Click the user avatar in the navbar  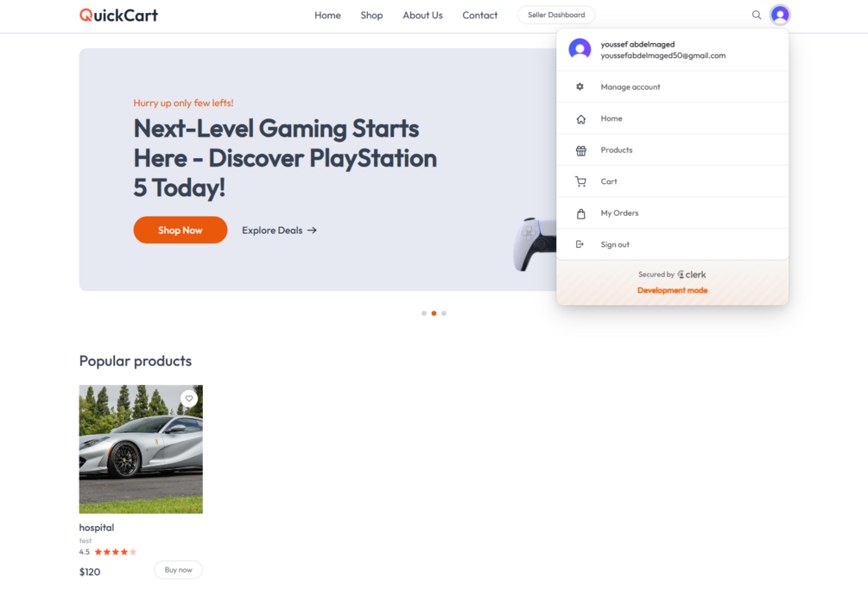tap(780, 15)
